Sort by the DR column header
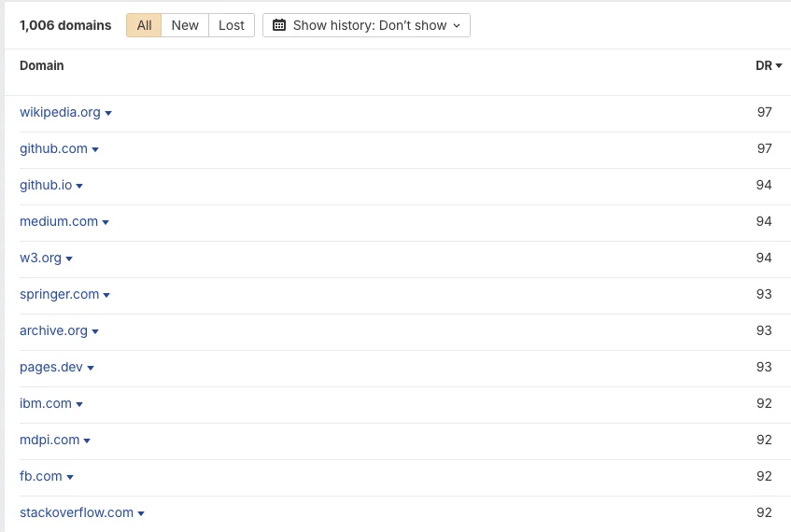Image resolution: width=791 pixels, height=532 pixels. tap(769, 65)
